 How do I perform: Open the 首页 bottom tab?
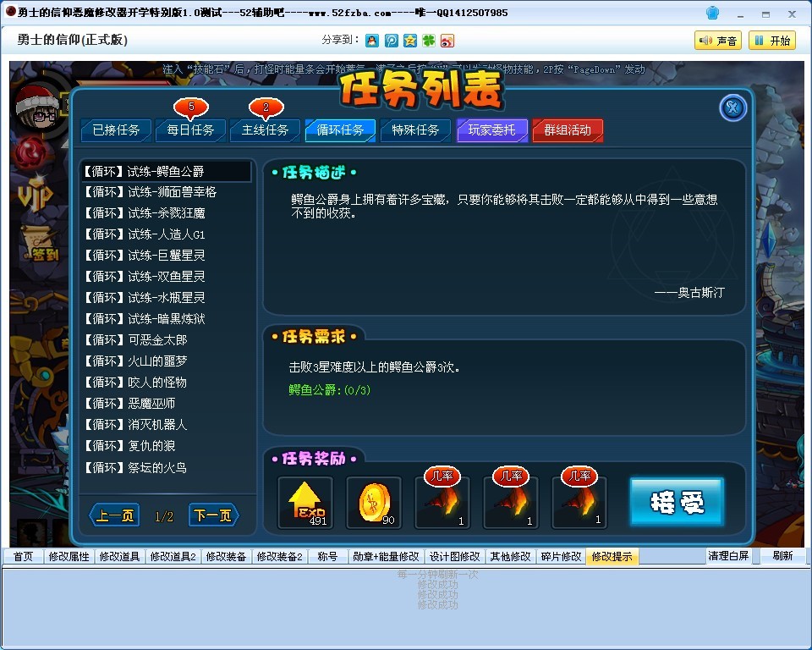pyautogui.click(x=24, y=556)
